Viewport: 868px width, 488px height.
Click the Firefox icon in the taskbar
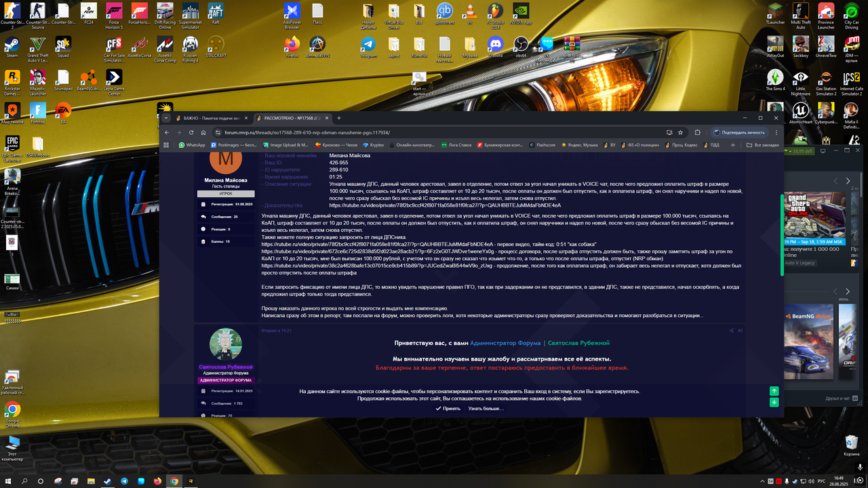point(157,481)
